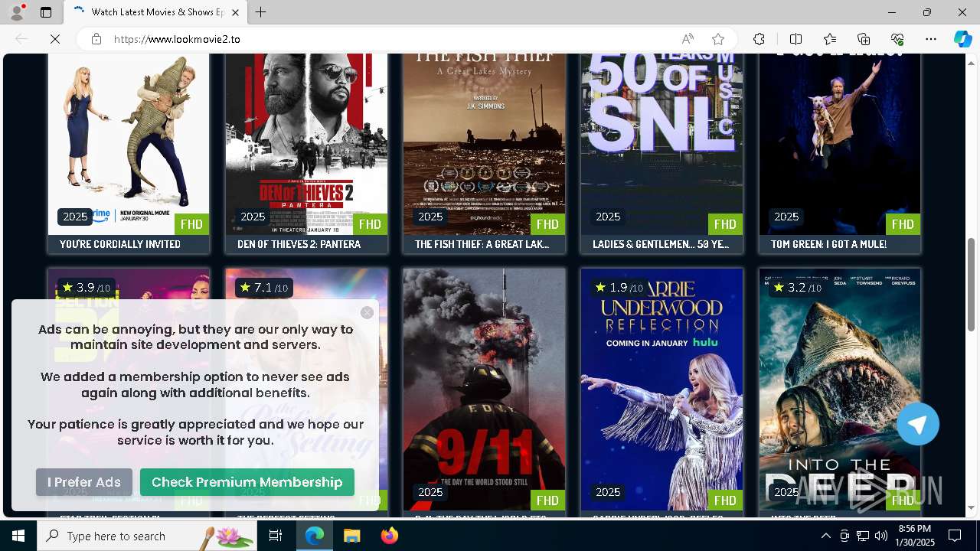Image resolution: width=980 pixels, height=551 pixels.
Task: Click title LADIES & GENTLEMEN... 50 YE...
Action: (x=661, y=244)
